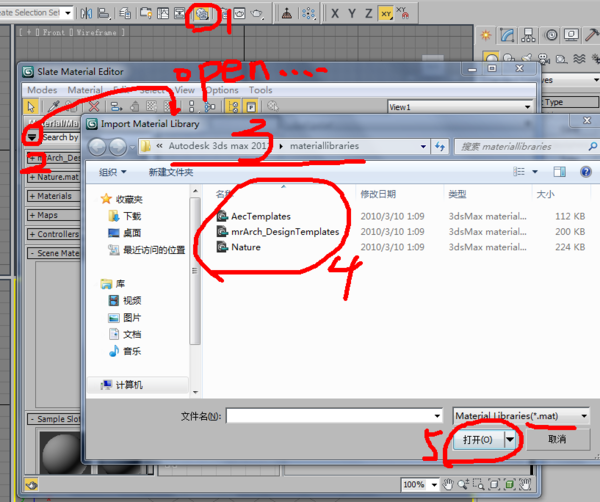Restrict to Y axis
Image resolution: width=600 pixels, height=502 pixels.
tap(352, 14)
